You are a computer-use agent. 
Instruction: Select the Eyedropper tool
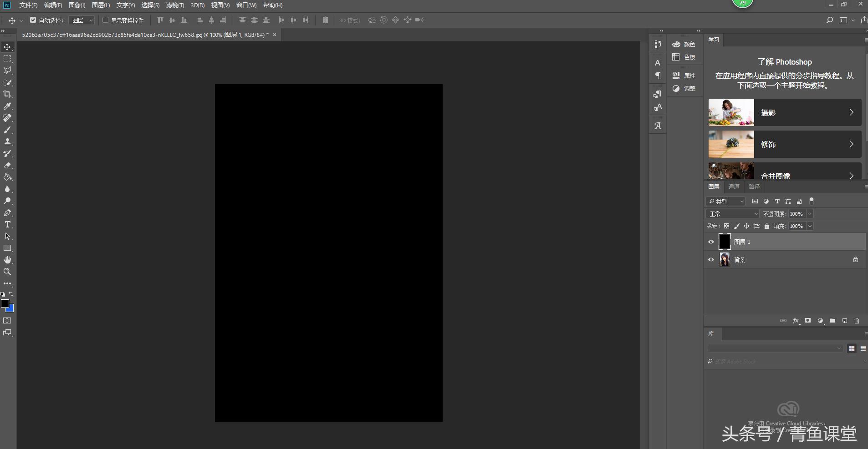pyautogui.click(x=7, y=106)
